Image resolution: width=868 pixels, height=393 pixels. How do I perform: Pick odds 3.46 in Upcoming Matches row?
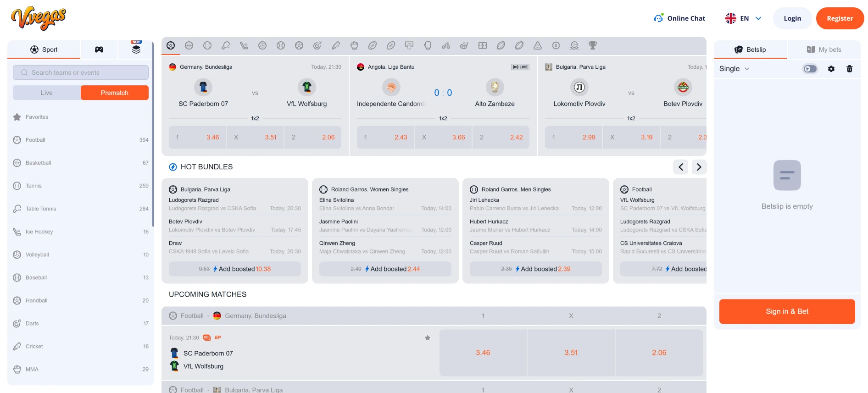483,353
